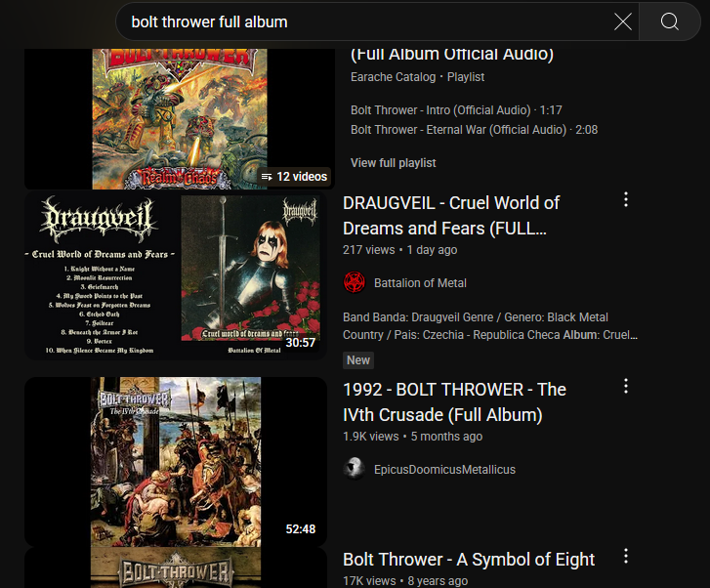The width and height of the screenshot is (710, 588).
Task: Open the Bolt Thrower - A Symbol of Eight title
Action: tap(469, 560)
